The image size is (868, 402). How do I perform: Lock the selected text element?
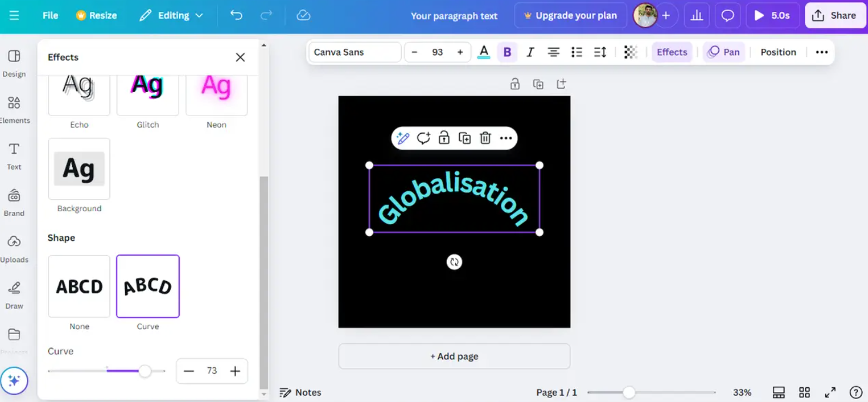tap(444, 138)
